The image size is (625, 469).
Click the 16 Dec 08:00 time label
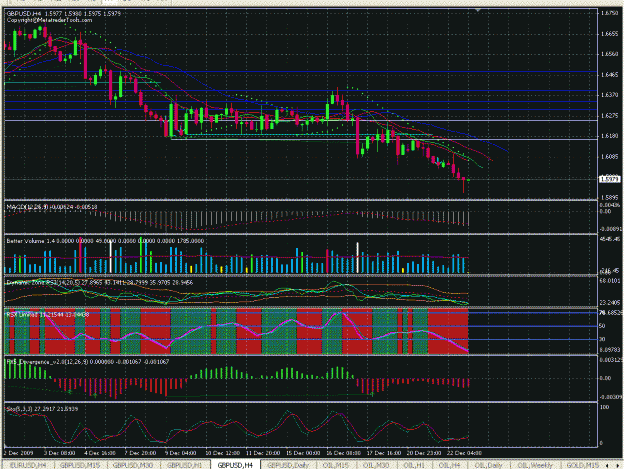tap(344, 453)
